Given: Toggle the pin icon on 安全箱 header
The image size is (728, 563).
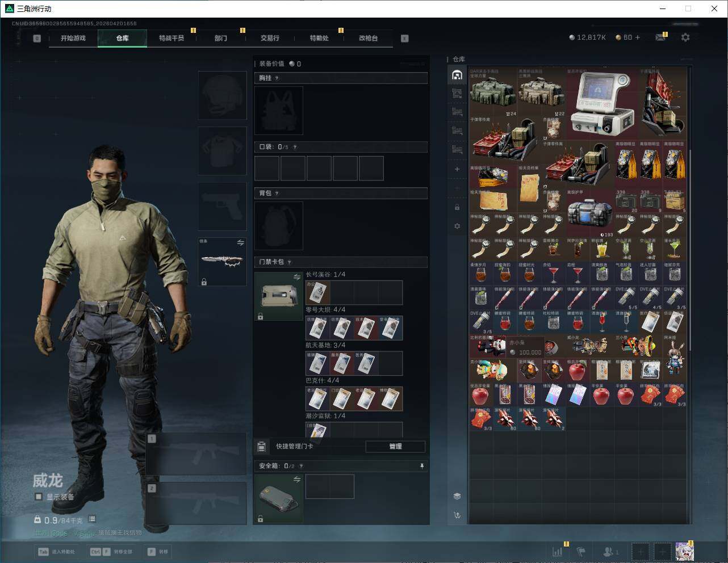Looking at the screenshot, I should point(421,466).
